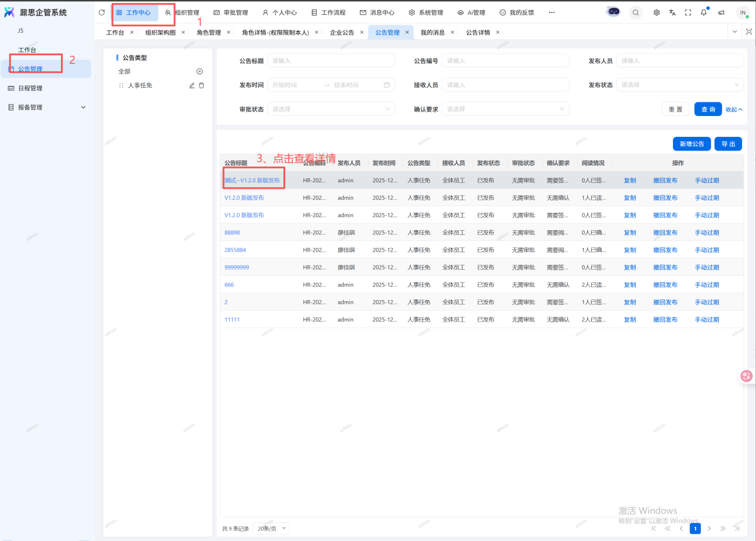Add new 公告类型 with plus icon

click(x=200, y=72)
